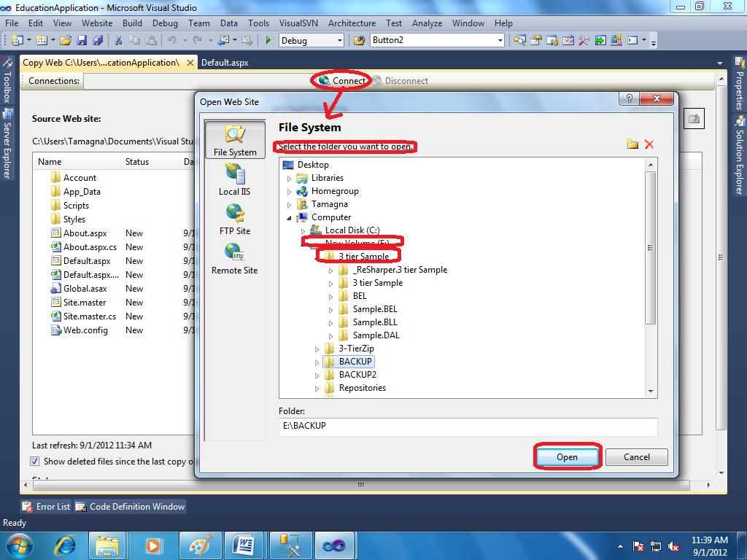Image resolution: width=747 pixels, height=560 pixels.
Task: Open Paint from taskbar
Action: (x=200, y=545)
